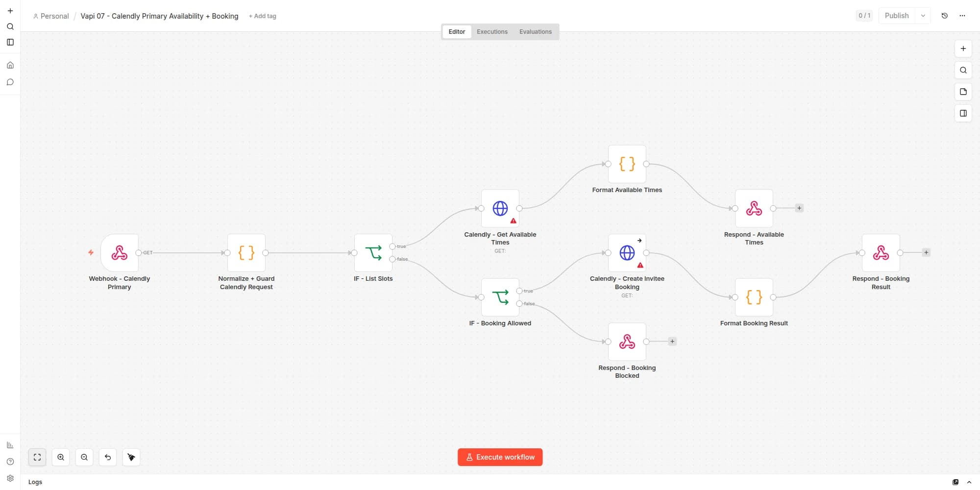
Task: Open the three-dots workflow options menu
Action: pos(962,16)
